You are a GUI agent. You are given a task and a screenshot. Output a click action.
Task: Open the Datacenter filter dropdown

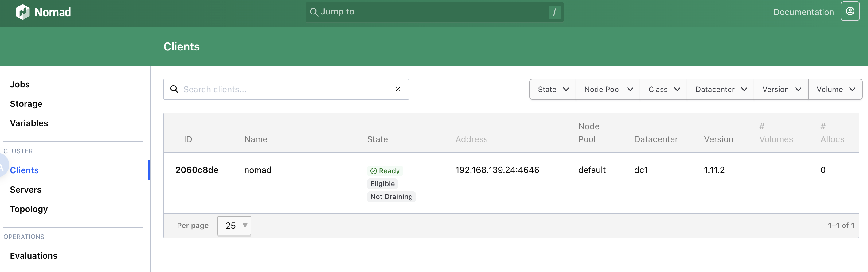pyautogui.click(x=720, y=90)
